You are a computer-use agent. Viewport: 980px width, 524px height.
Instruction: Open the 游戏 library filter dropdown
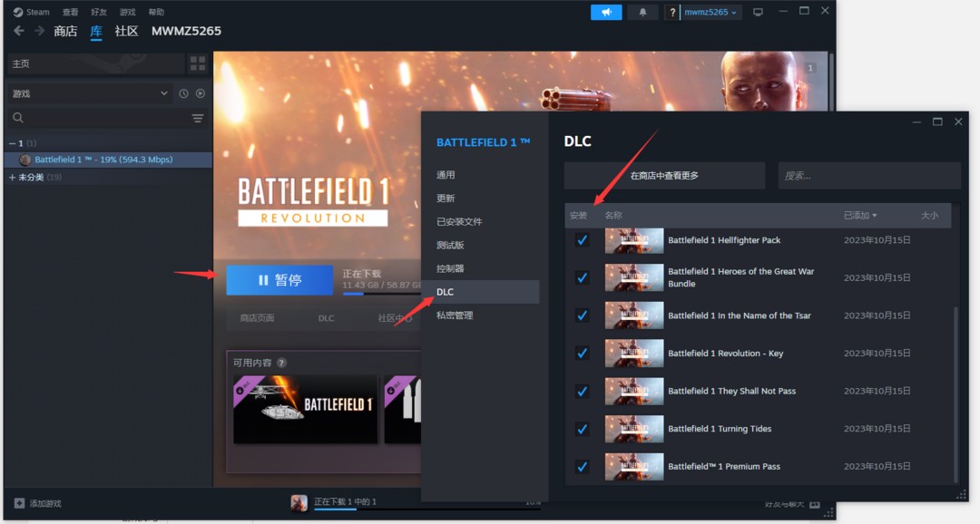pos(90,93)
